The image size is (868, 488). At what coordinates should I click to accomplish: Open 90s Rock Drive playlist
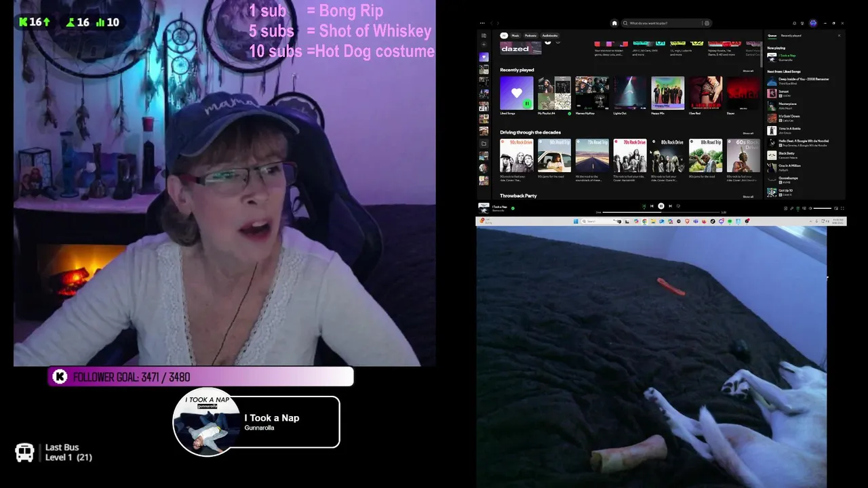click(x=517, y=160)
